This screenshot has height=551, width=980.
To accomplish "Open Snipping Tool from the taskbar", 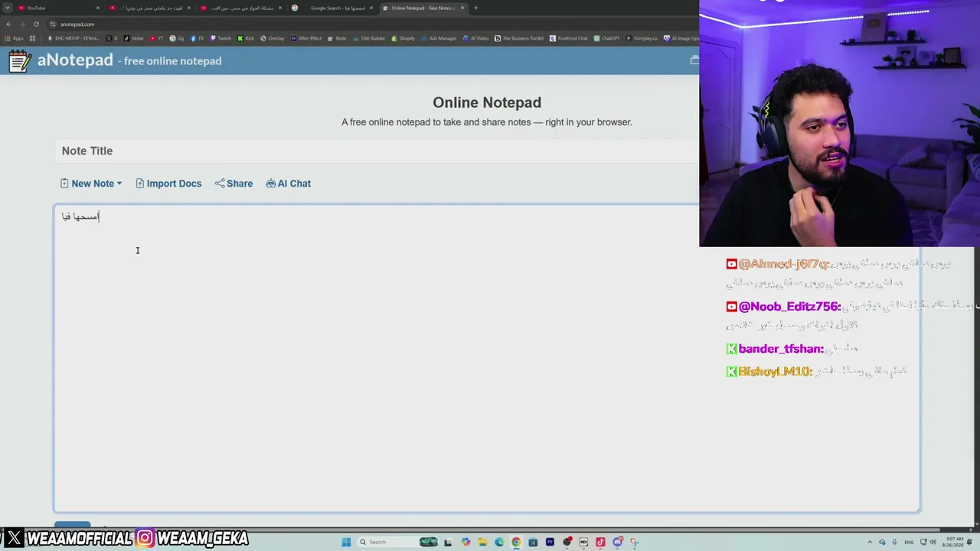I will coord(635,542).
